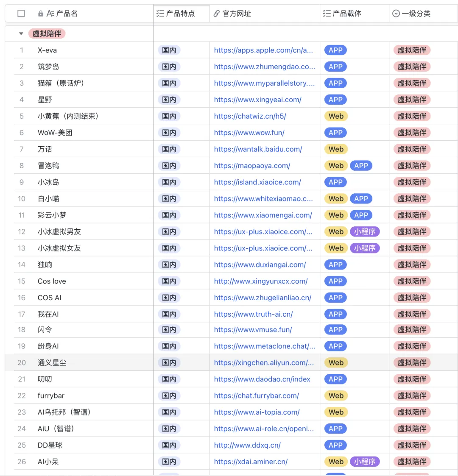Click the 虚拟陪伴 group tag label
Viewport: 458px width, 476px height.
47,33
